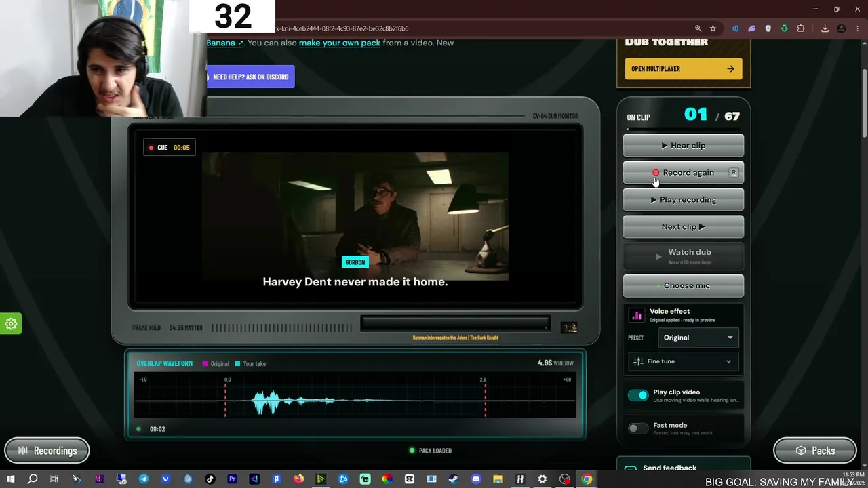Open Firefox from the taskbar
This screenshot has width=868, height=488.
click(298, 479)
